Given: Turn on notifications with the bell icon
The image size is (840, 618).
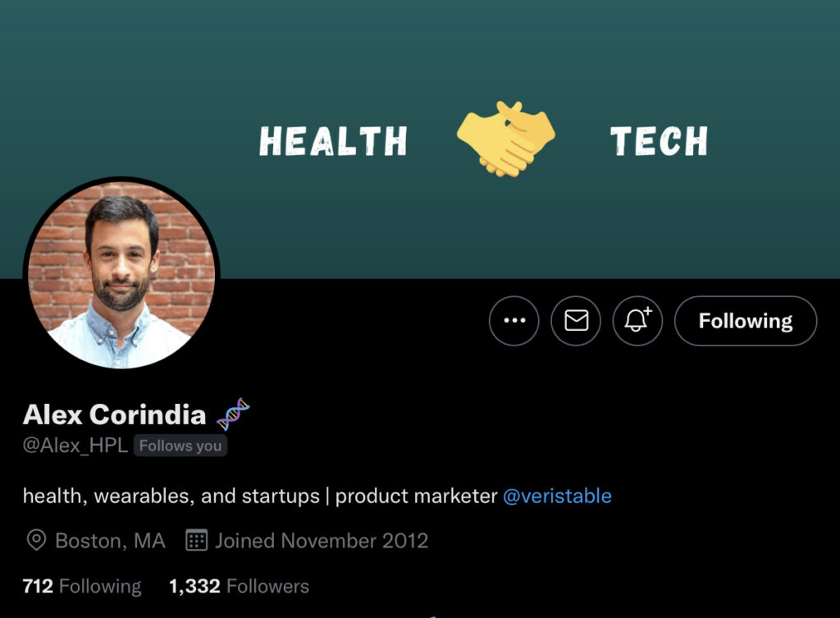Looking at the screenshot, I should coord(637,321).
